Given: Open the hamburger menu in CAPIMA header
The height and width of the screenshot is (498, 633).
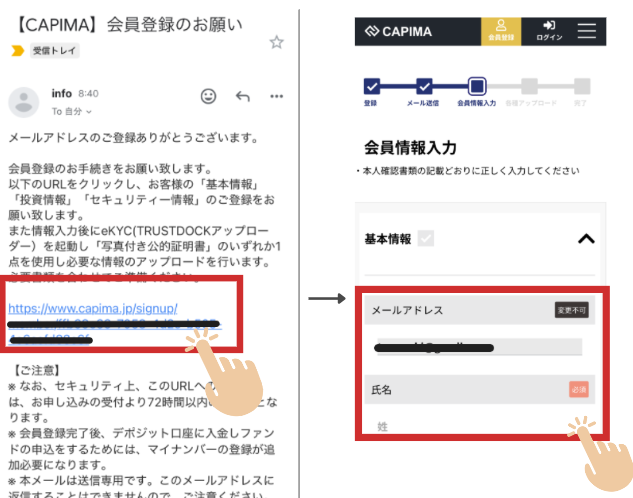Looking at the screenshot, I should click(x=587, y=31).
